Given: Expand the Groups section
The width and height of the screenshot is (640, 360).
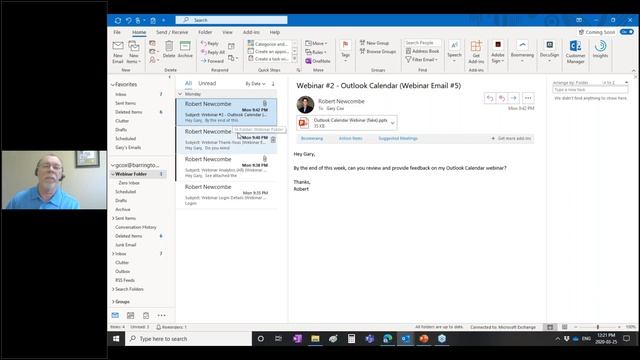Looking at the screenshot, I should click(x=113, y=302).
